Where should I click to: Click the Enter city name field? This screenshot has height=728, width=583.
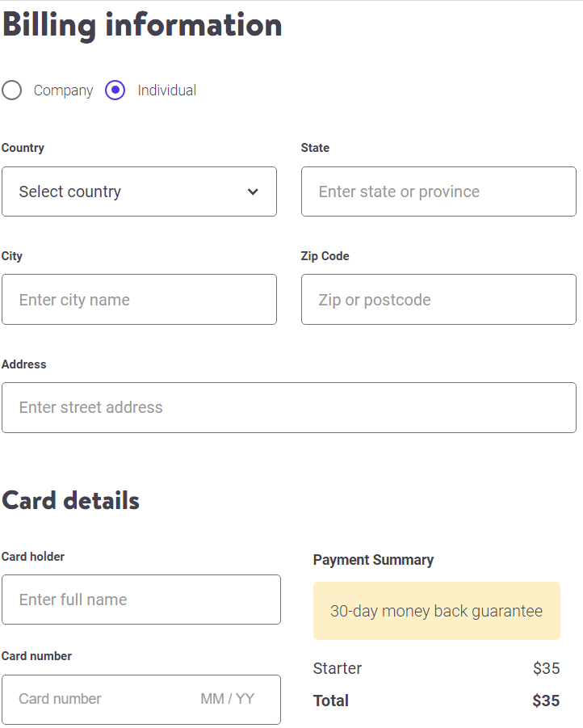click(x=137, y=299)
